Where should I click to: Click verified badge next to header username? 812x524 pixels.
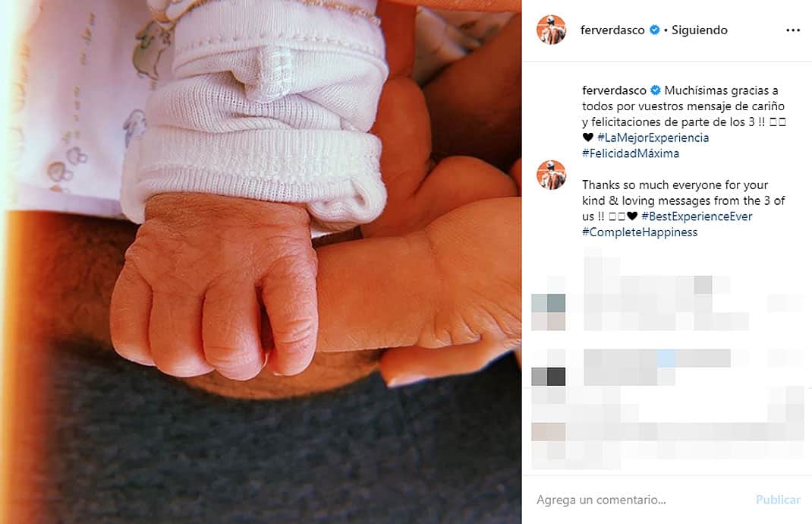pyautogui.click(x=655, y=30)
